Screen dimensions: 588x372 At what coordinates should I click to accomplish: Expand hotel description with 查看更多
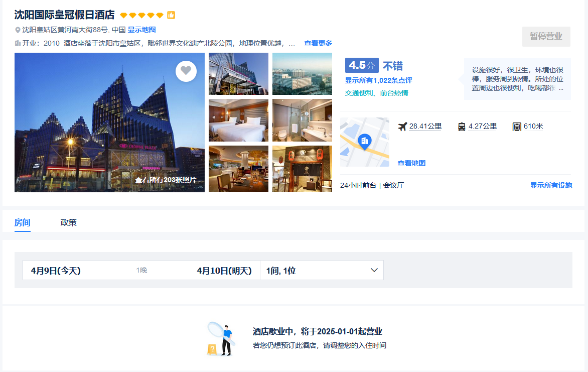[318, 43]
